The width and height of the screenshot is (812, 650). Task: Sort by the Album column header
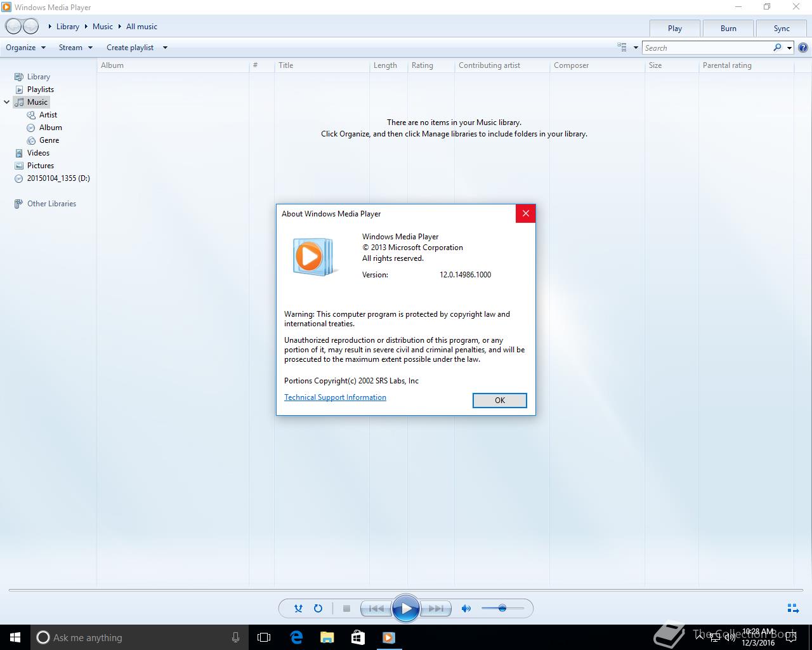coord(173,65)
